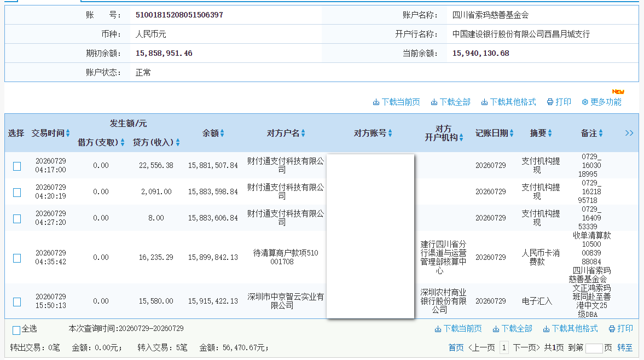Check the 04:20:19 transaction row
Image resolution: width=644 pixels, height=360 pixels.
pyautogui.click(x=17, y=193)
